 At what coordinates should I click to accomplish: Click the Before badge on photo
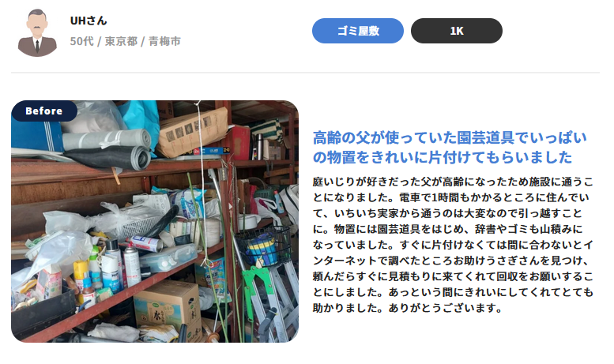coord(44,111)
